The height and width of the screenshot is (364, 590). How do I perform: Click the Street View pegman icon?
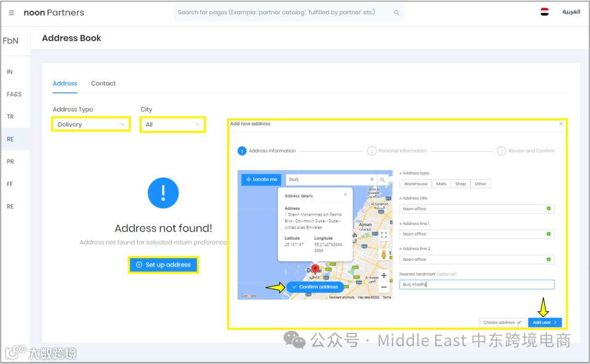pos(383,254)
